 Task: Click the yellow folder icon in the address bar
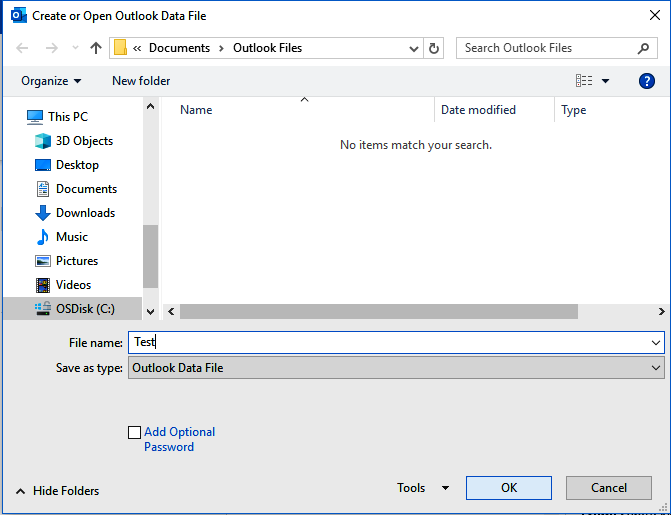pos(120,48)
